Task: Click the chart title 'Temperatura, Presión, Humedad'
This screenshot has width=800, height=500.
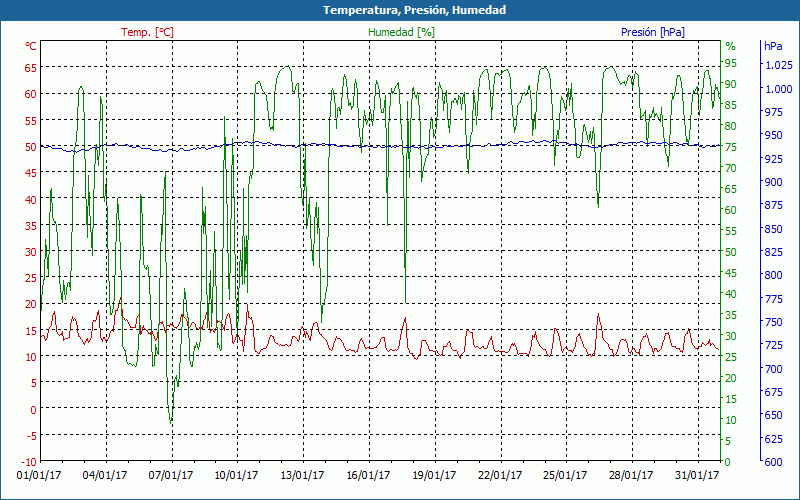Action: (414, 10)
